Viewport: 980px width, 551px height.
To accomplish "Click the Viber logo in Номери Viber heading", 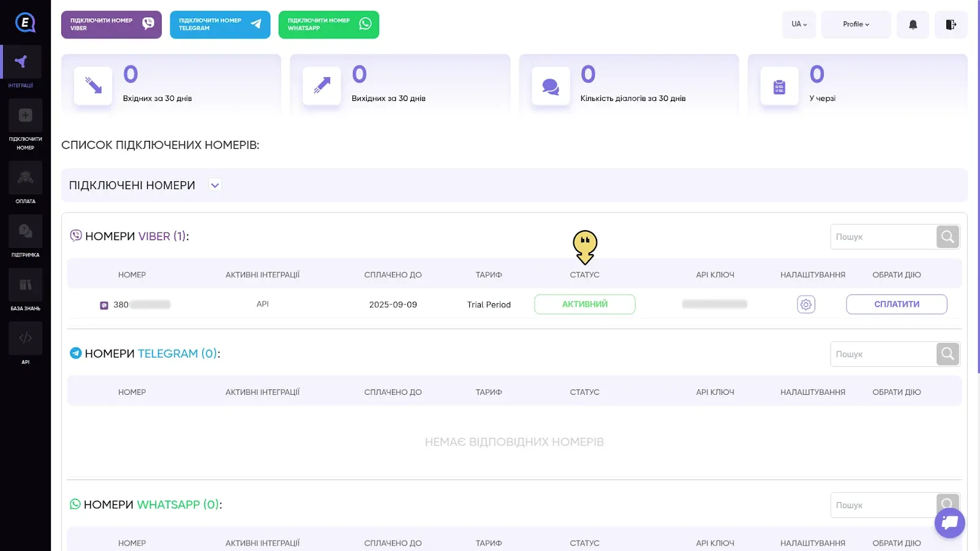I will (x=76, y=236).
